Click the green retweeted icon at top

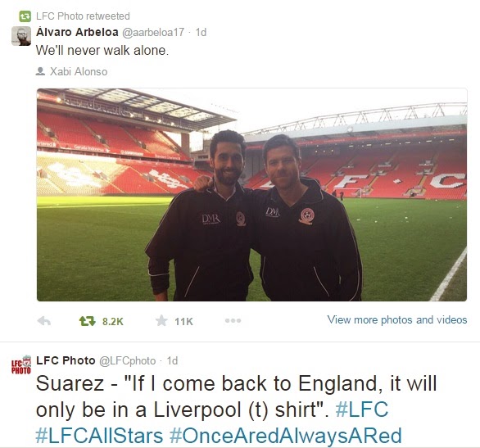click(x=25, y=16)
